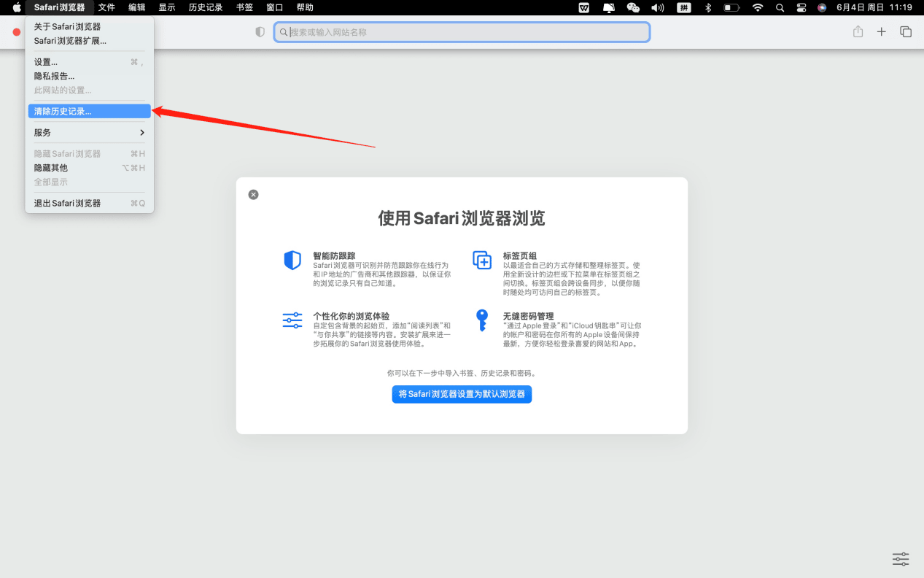Open the WeChat menu bar icon

pos(633,7)
